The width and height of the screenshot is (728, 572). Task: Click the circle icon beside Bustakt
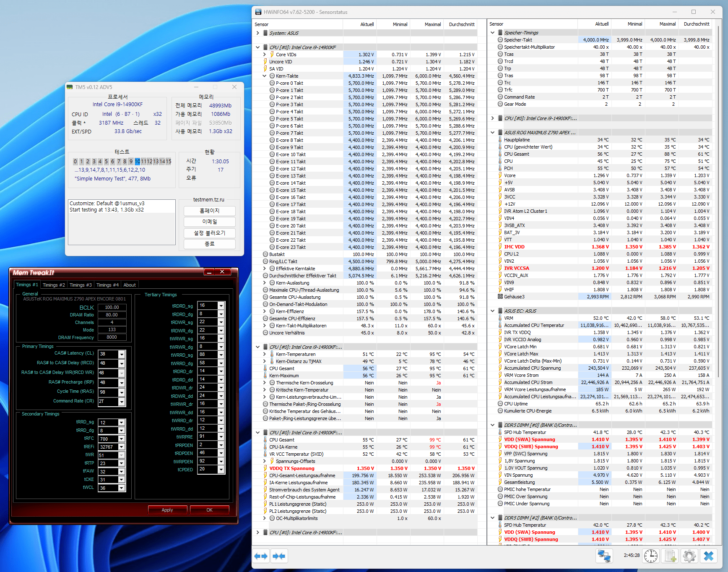[x=265, y=254]
